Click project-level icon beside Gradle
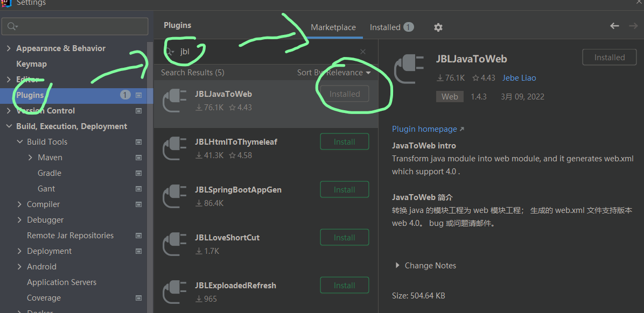644x313 pixels. coord(139,173)
